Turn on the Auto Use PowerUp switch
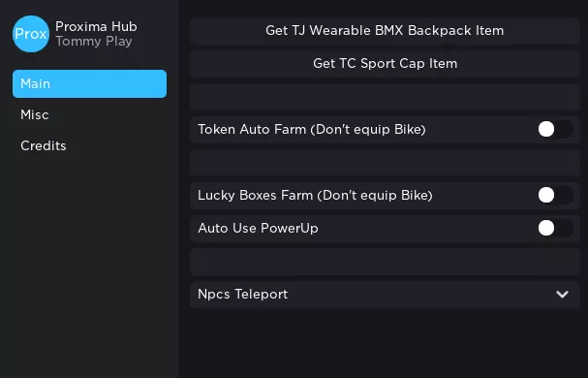The width and height of the screenshot is (588, 378). click(555, 228)
